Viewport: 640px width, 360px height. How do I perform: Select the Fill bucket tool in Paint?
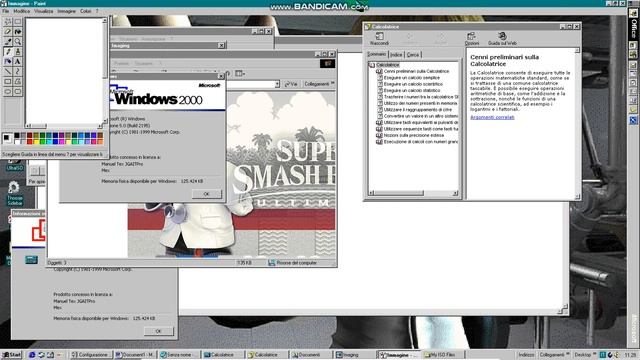[x=18, y=31]
